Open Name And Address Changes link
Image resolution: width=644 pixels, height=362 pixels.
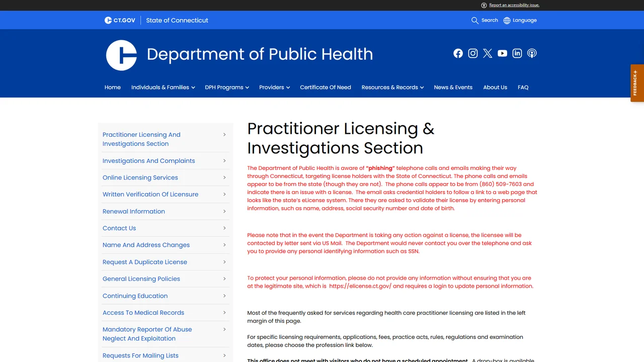click(x=146, y=245)
